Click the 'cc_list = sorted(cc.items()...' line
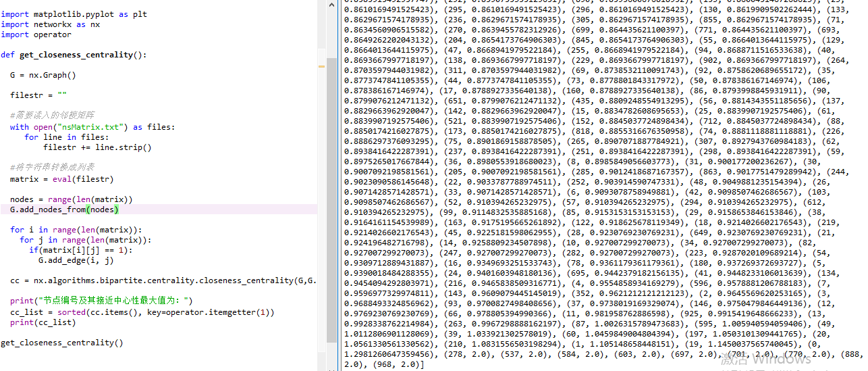Image resolution: width=868 pixels, height=371 pixels. tap(142, 312)
